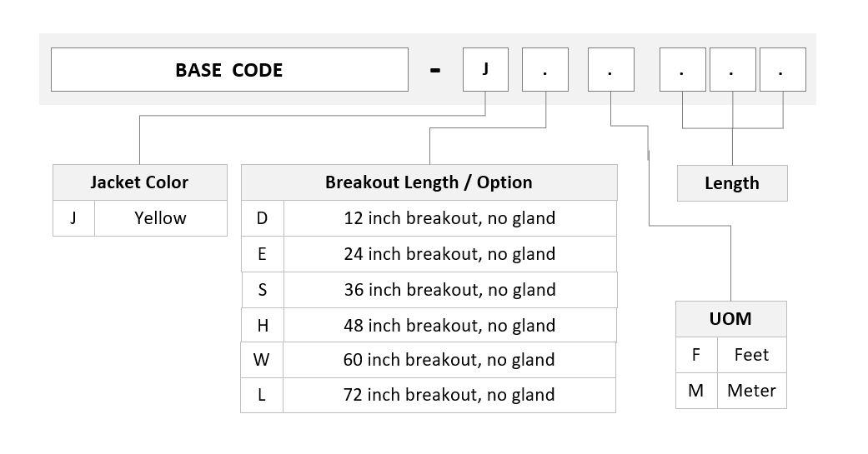
Task: Click the M code cell in UOM
Action: coord(696,391)
